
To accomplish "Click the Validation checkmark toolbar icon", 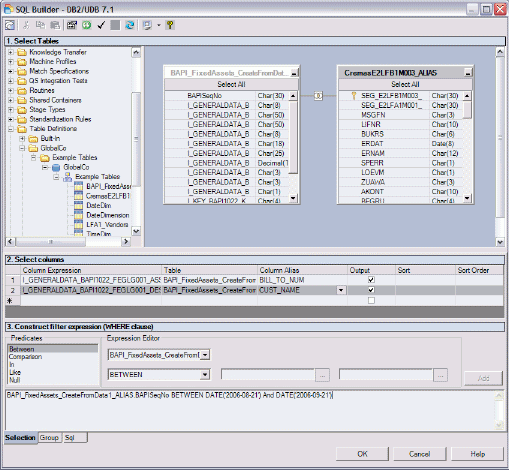I will tap(101, 25).
